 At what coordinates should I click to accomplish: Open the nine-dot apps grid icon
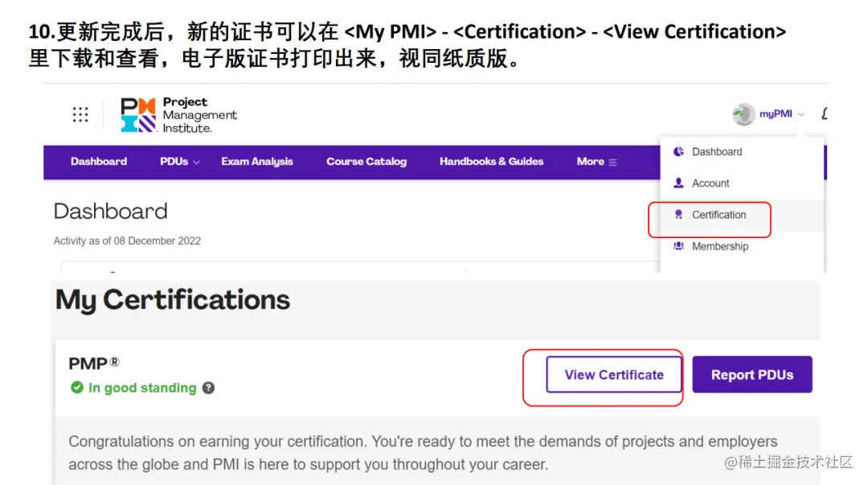point(80,114)
